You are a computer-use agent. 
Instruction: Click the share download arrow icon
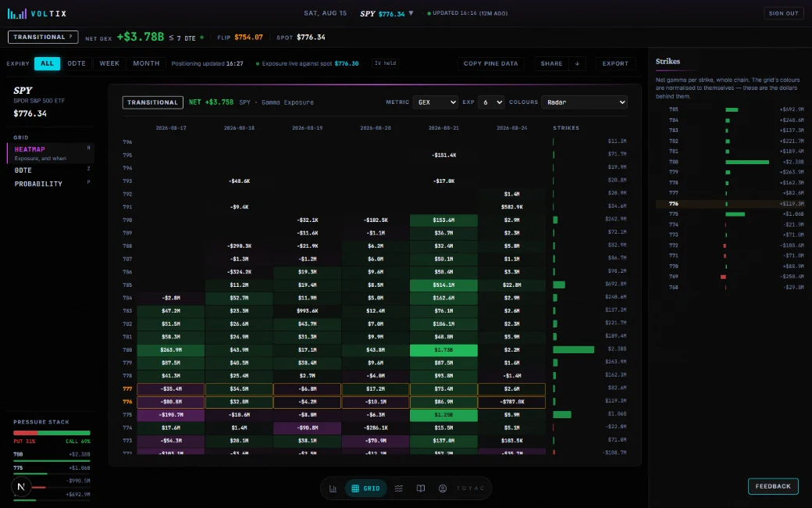[578, 63]
